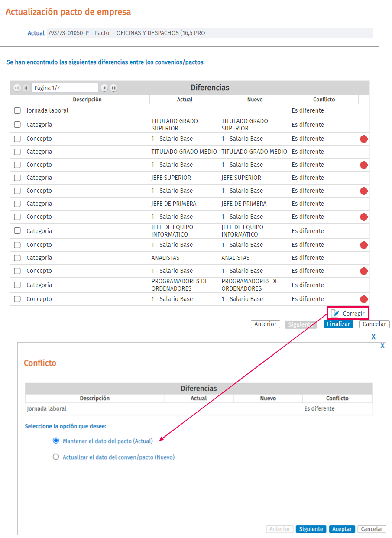The height and width of the screenshot is (538, 392).
Task: Check Categoría JEFE DE EQUIPO INFORMÁTICO row
Action: (x=17, y=231)
